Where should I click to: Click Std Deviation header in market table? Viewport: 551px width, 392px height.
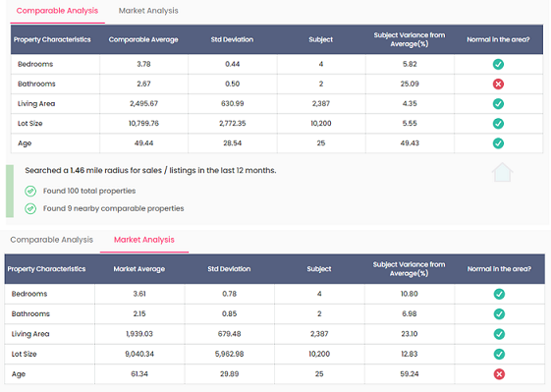(x=229, y=269)
